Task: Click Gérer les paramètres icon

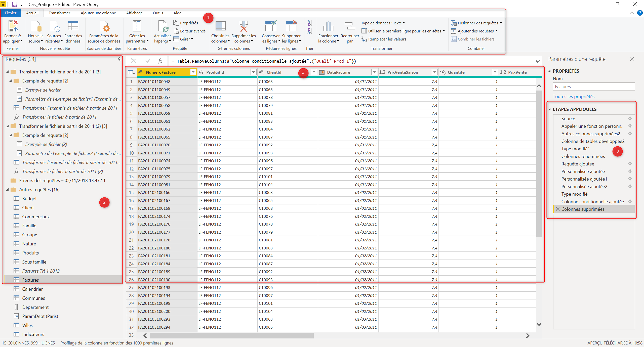Action: point(137,26)
